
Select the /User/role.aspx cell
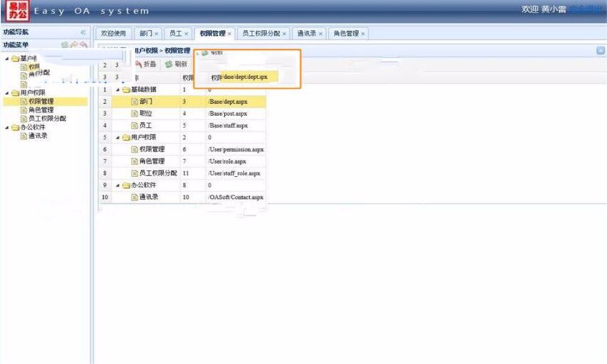(x=236, y=161)
